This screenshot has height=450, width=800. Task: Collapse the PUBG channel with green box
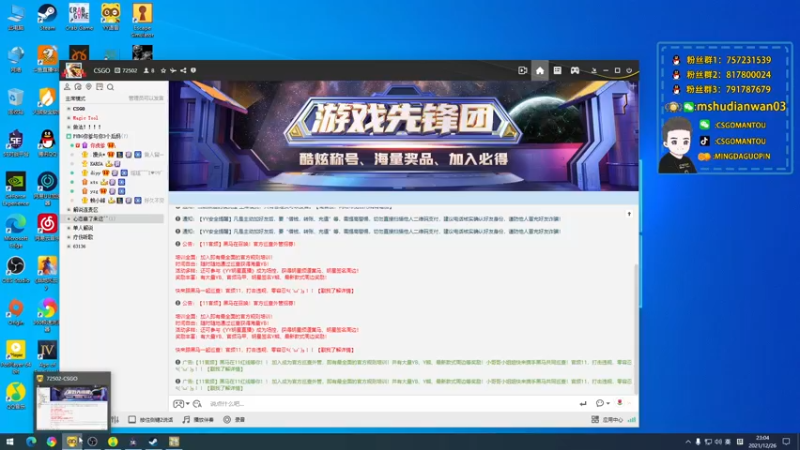pos(69,136)
